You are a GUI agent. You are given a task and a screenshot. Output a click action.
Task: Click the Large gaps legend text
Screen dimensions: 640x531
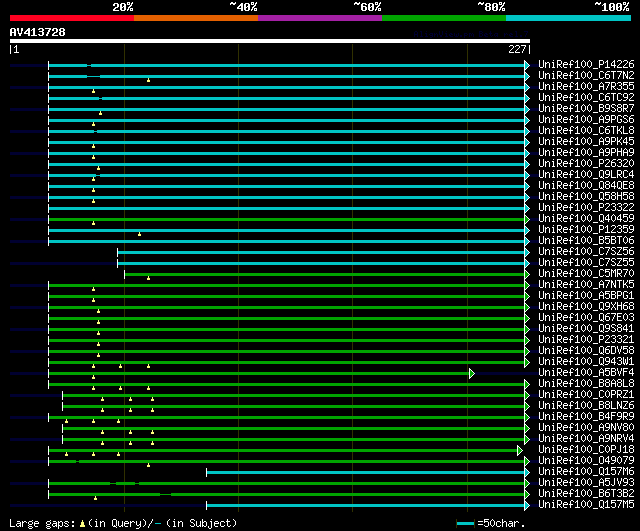pyautogui.click(x=123, y=523)
